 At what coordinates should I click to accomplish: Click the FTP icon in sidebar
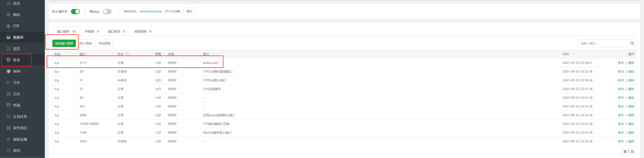8,26
